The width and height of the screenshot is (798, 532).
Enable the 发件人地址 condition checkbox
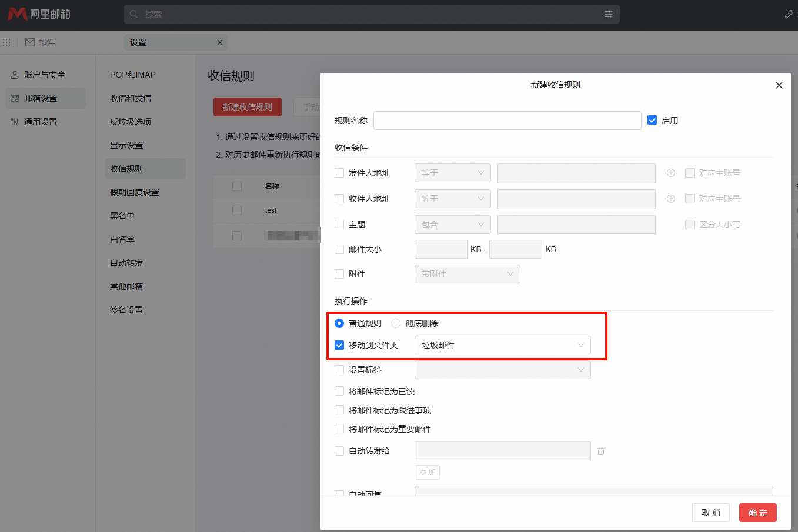pos(339,173)
